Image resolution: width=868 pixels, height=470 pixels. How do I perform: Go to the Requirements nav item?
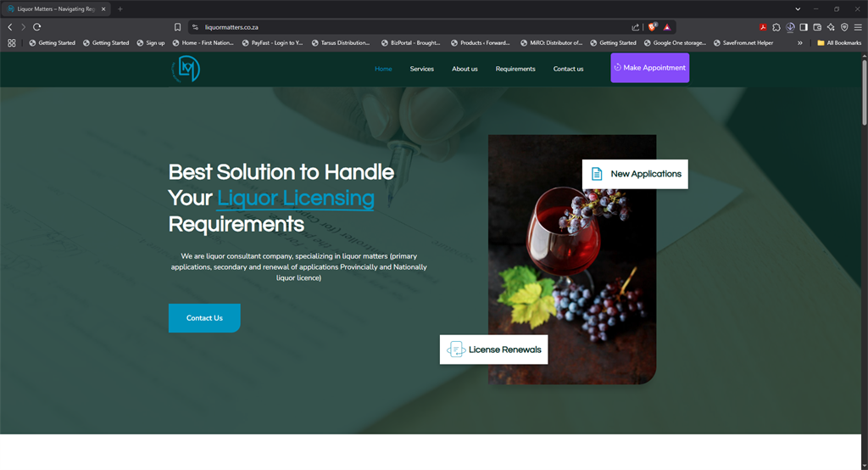pos(515,69)
